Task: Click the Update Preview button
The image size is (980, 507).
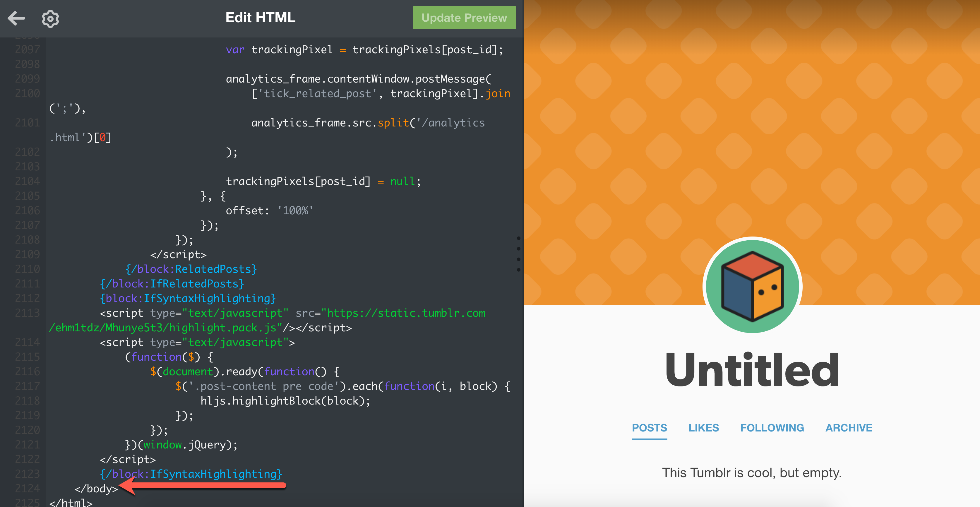Action: [x=464, y=18]
